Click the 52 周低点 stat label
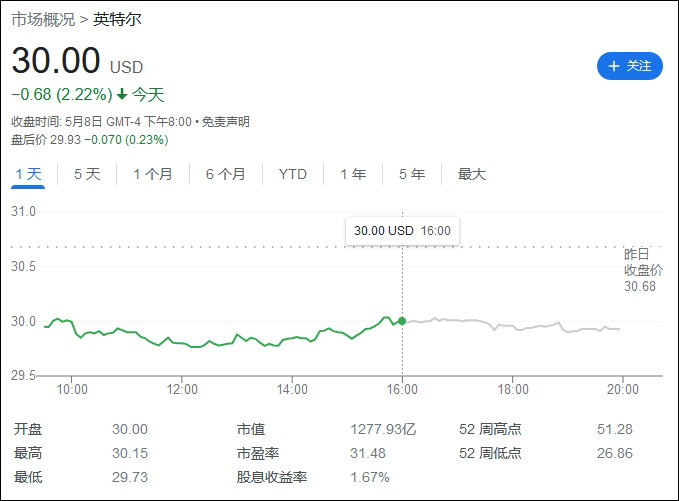This screenshot has height=501, width=679. [490, 453]
